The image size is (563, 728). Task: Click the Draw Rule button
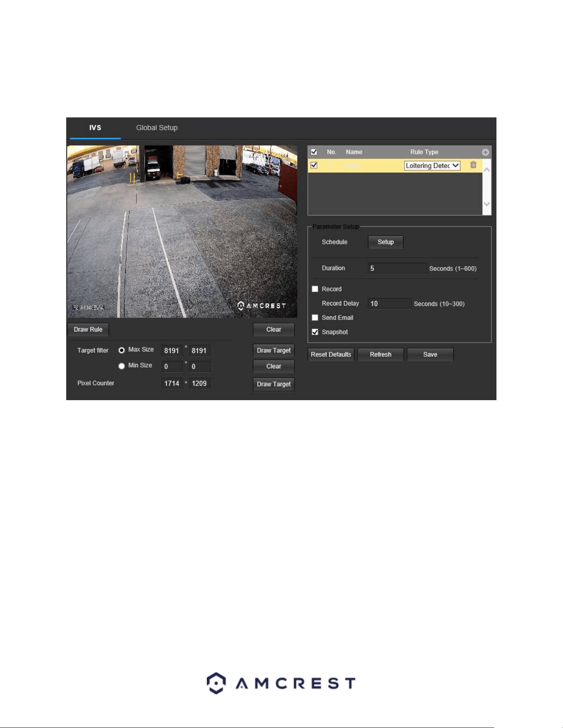pos(88,329)
